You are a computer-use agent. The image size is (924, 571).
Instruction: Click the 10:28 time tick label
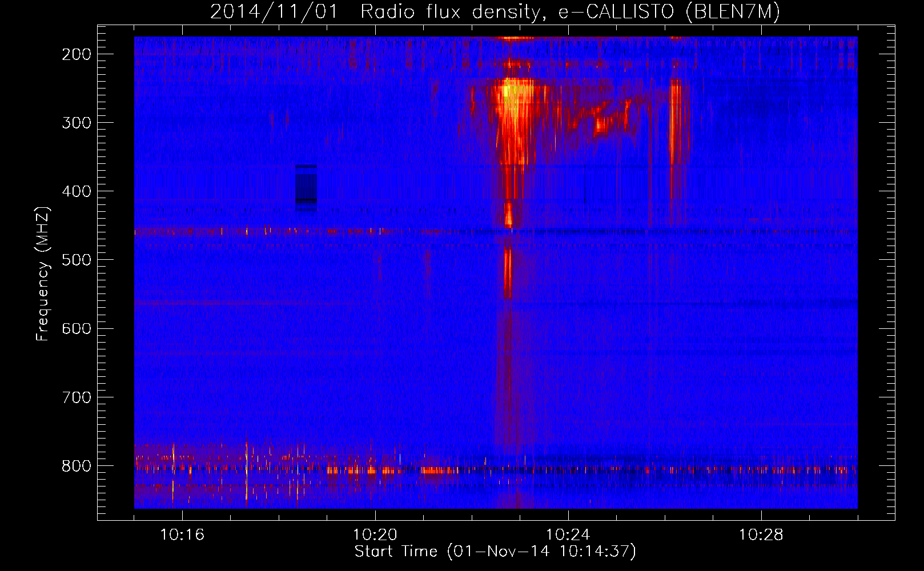(x=761, y=535)
